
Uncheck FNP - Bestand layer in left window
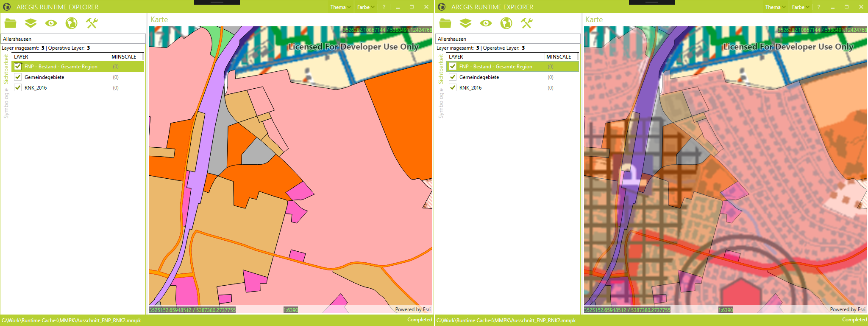18,66
